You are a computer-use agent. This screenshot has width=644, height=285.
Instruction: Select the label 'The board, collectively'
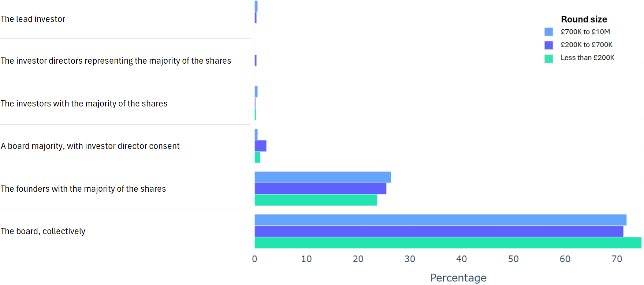[43, 231]
